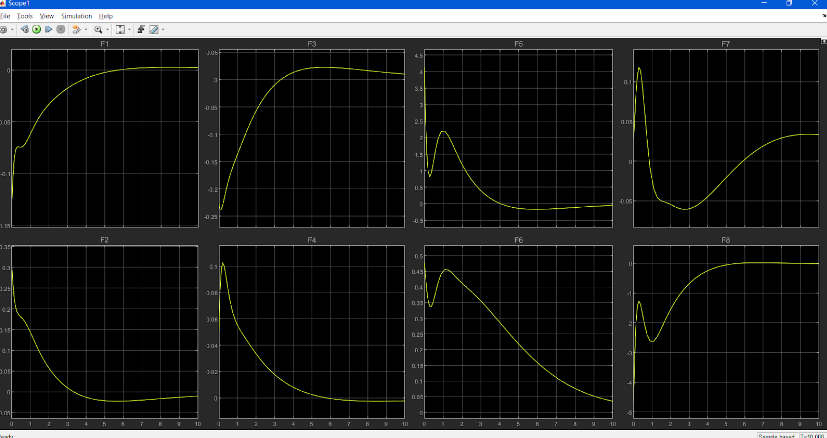This screenshot has width=827, height=438.
Task: Open the Help menu
Action: click(x=106, y=17)
